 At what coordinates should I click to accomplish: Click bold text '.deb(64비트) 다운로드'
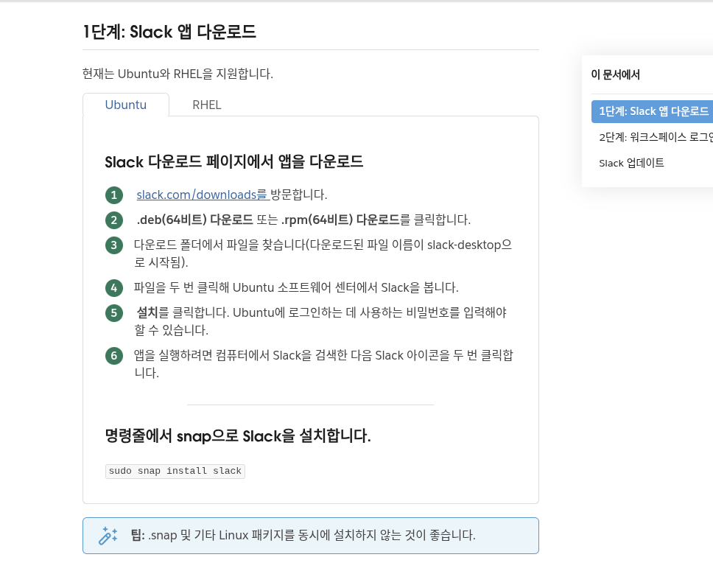[x=194, y=220]
